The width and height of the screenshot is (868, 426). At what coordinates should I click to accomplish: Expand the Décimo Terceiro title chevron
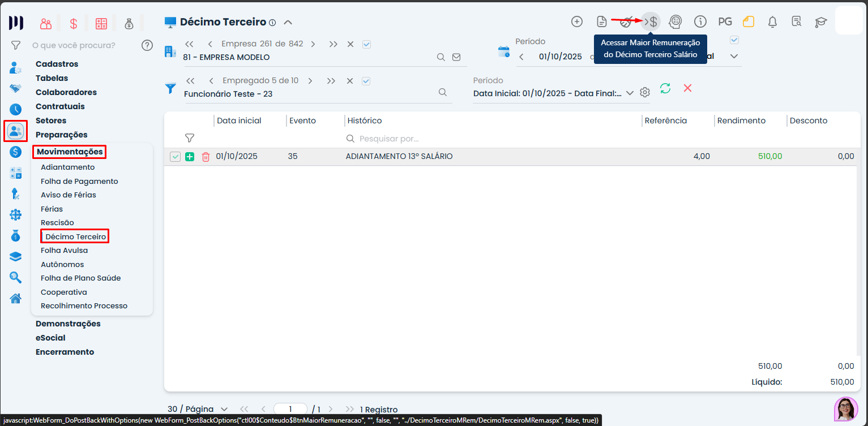[288, 23]
